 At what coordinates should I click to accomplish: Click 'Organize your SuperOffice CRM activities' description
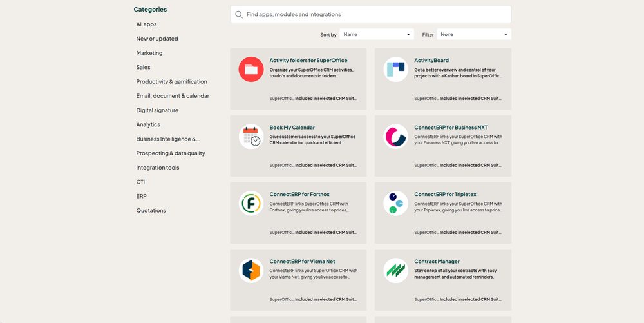click(x=311, y=73)
